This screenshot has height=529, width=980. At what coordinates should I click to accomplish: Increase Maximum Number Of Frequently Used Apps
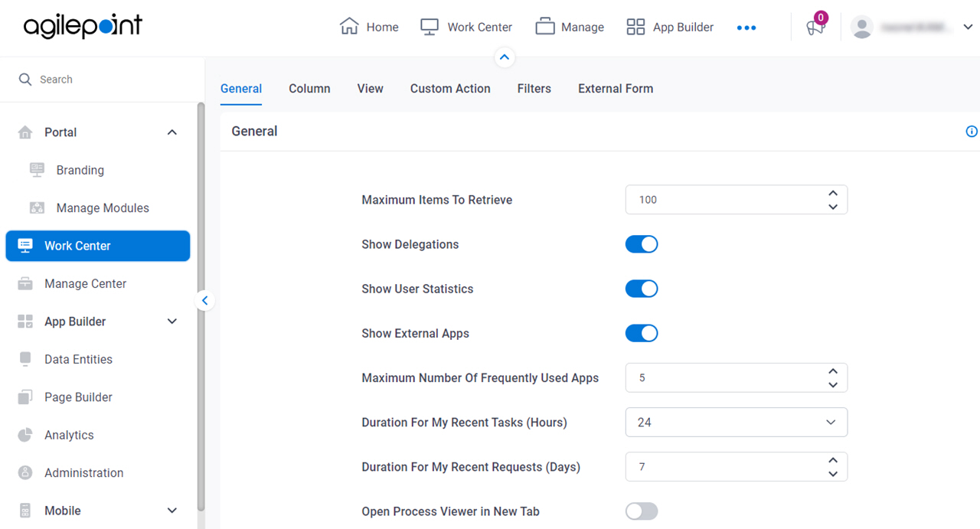pyautogui.click(x=833, y=371)
